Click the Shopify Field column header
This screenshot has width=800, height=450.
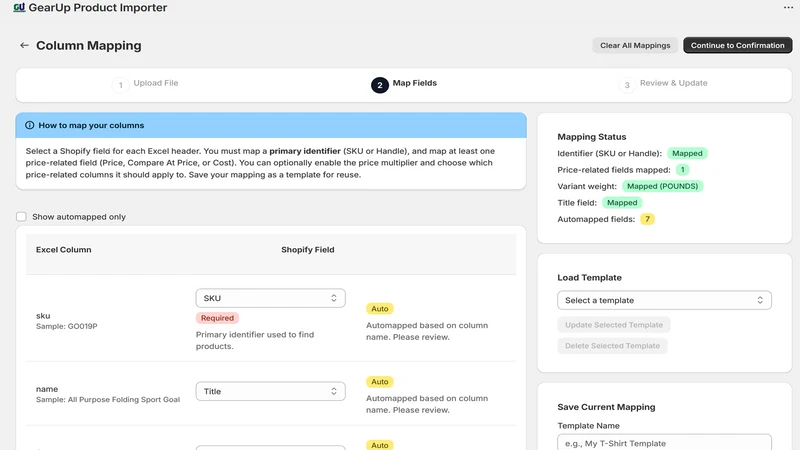point(308,249)
